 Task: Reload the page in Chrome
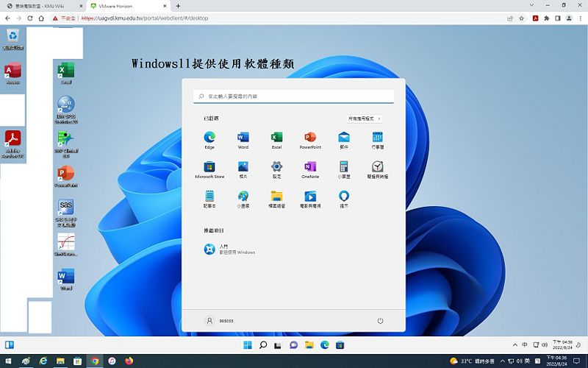click(x=30, y=18)
